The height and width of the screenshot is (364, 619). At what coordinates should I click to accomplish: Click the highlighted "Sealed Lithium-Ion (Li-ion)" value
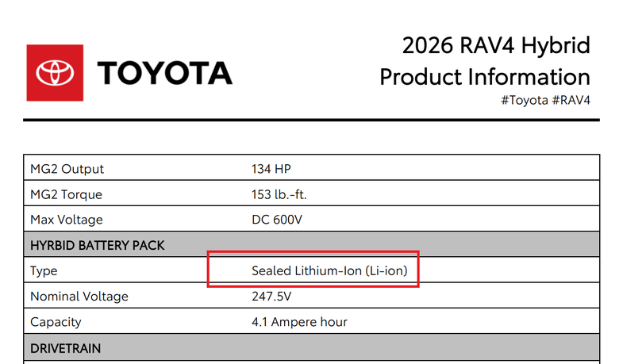(x=329, y=271)
